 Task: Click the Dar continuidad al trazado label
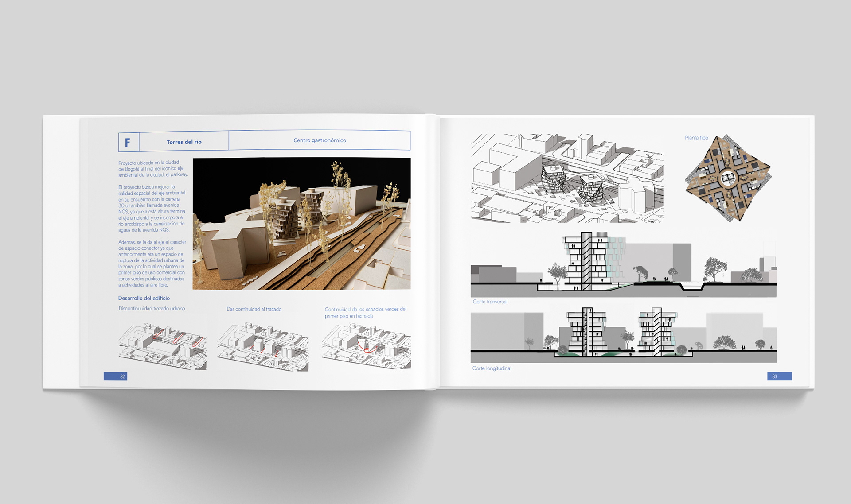254,309
